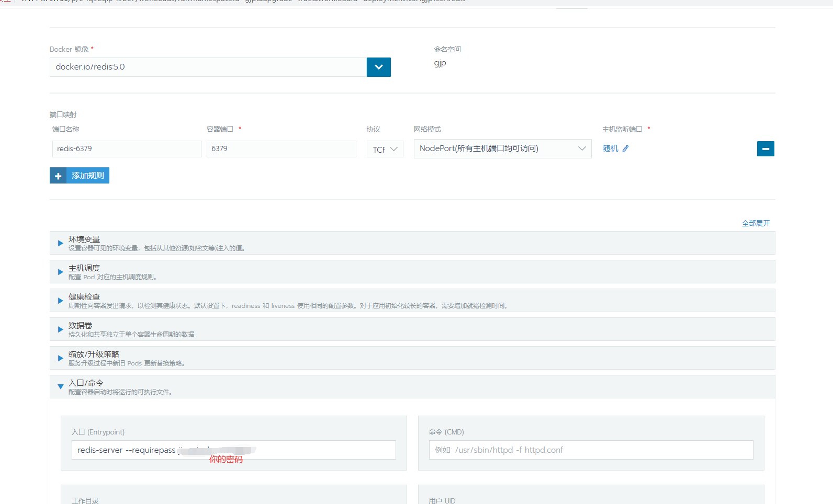Click the 命令 (CMD) label
Screen dimensions: 833x504
[446, 432]
